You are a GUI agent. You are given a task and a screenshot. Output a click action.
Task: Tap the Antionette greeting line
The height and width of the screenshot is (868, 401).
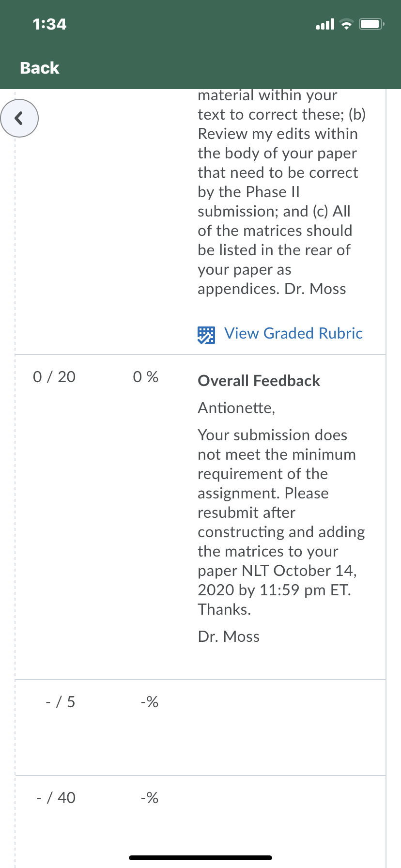pos(236,408)
